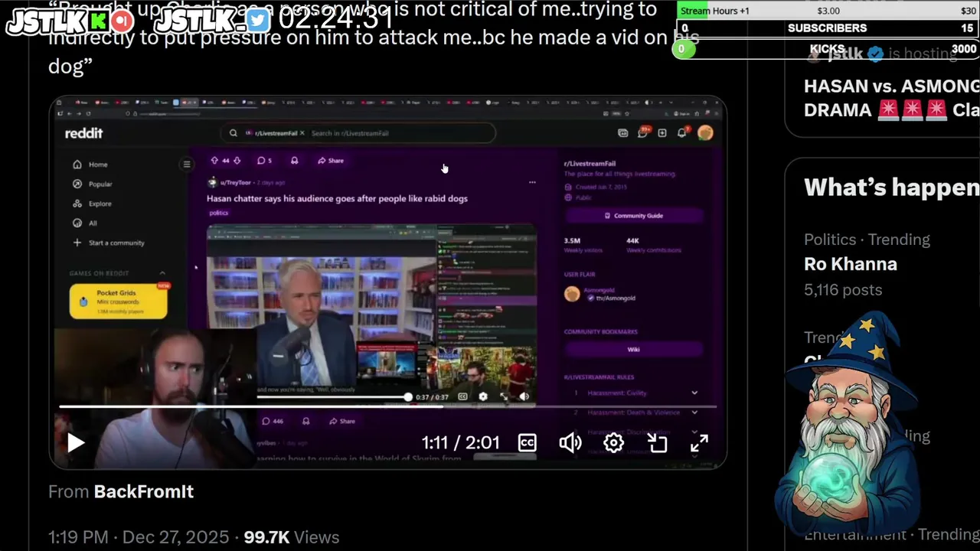Collapse the Reddit sidebar with the hamburger button
The width and height of the screenshot is (980, 551).
(x=187, y=165)
